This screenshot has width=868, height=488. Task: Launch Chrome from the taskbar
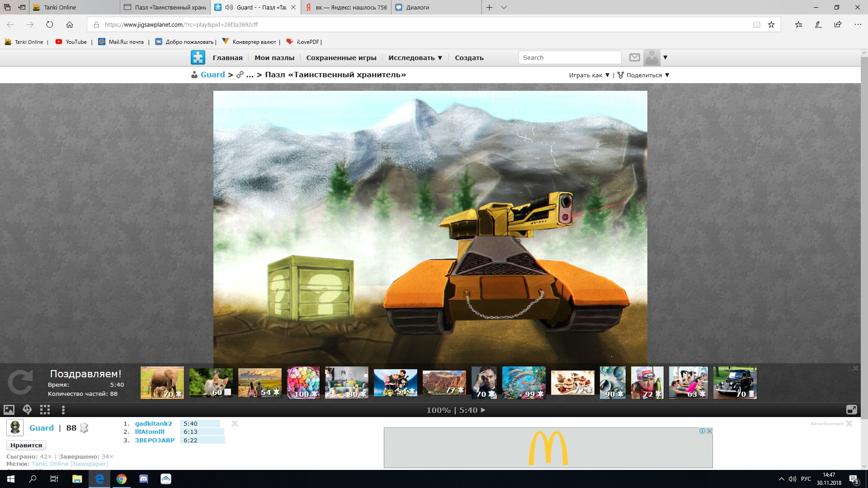(122, 479)
